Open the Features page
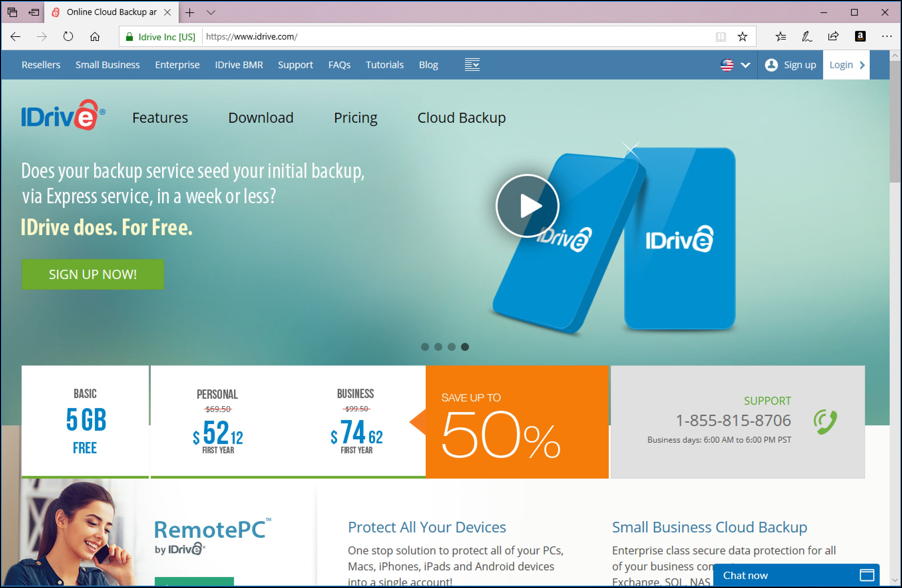This screenshot has width=902, height=588. pyautogui.click(x=160, y=118)
